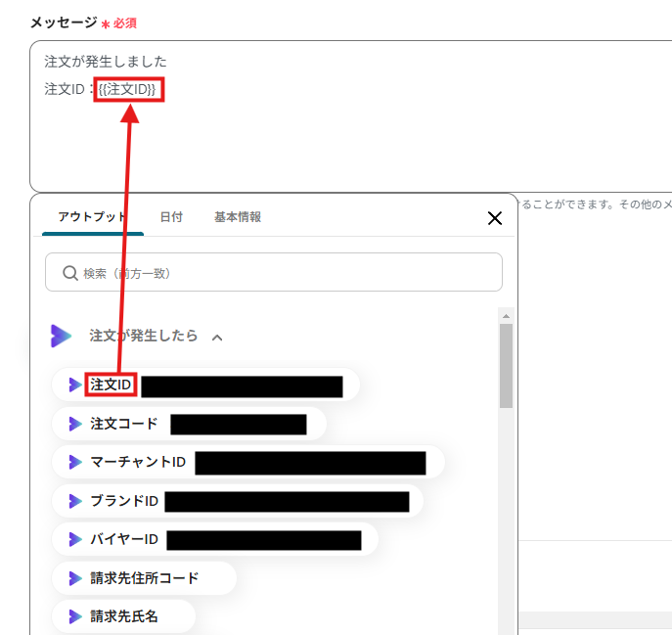Click the arrow icon beside ブランドID
This screenshot has height=635, width=672.
(75, 501)
